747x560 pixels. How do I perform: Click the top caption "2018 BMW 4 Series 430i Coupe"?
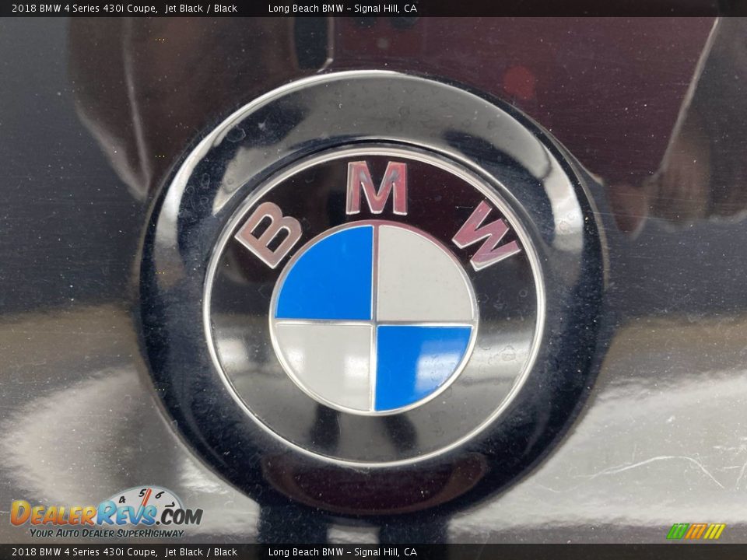coord(85,8)
